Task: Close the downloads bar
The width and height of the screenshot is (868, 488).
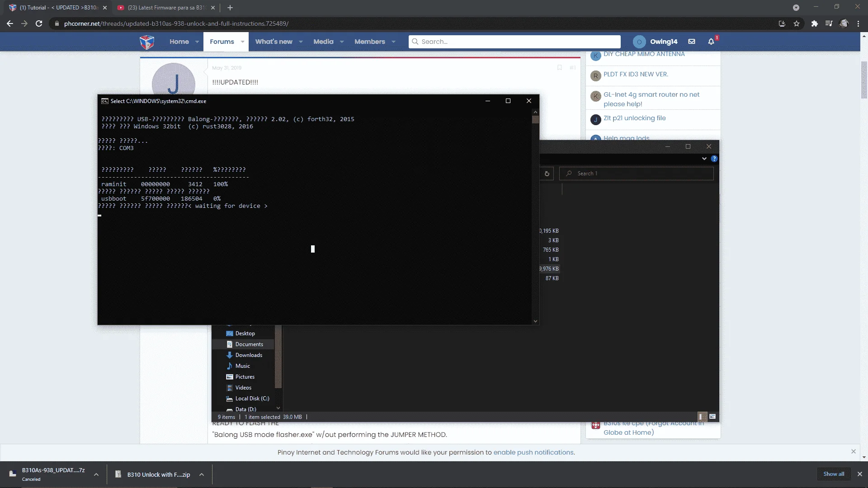Action: tap(860, 474)
